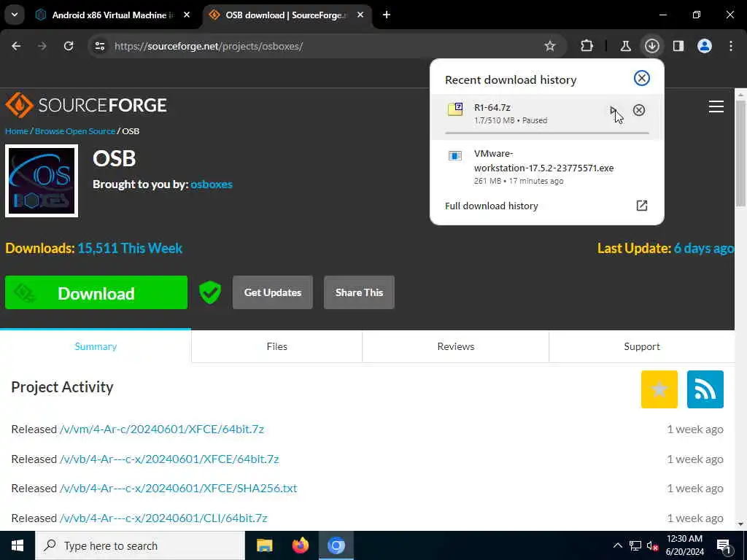This screenshot has width=747, height=560.
Task: Open Browse Open Source breadcrumb
Action: click(x=75, y=131)
